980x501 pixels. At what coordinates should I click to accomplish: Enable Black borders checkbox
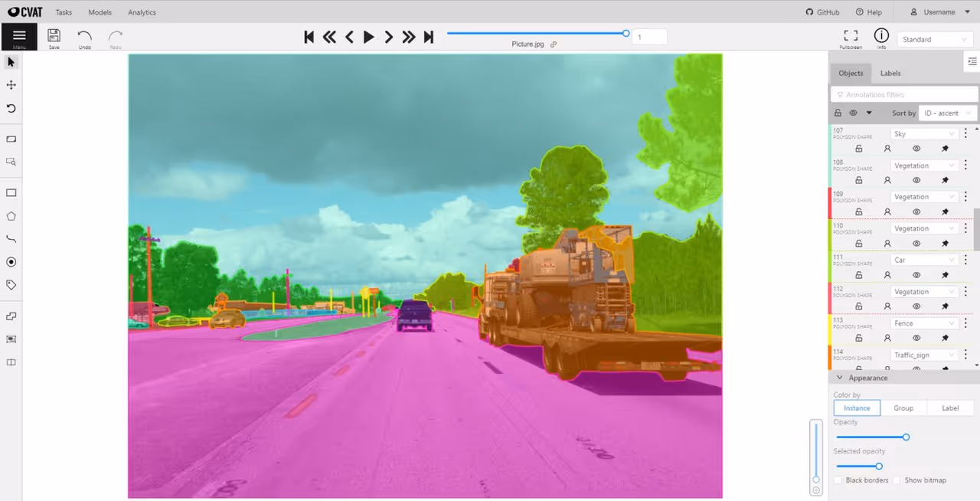point(838,480)
